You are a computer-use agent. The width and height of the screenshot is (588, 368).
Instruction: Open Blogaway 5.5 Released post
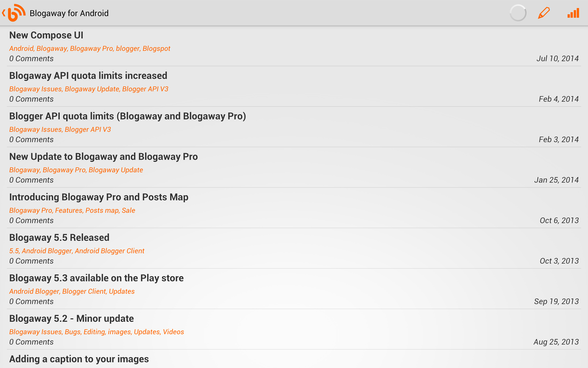tap(294, 248)
